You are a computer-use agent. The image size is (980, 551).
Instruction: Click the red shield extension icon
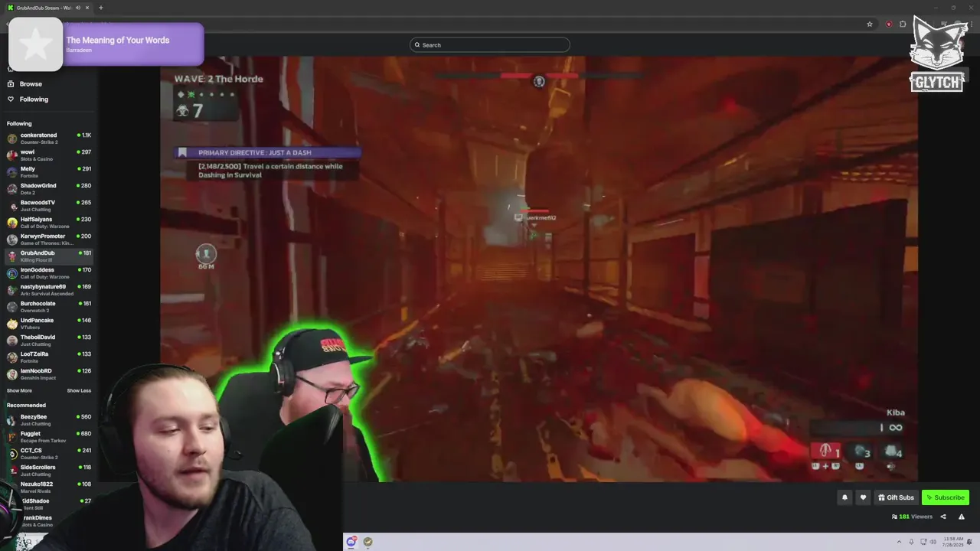(x=889, y=24)
